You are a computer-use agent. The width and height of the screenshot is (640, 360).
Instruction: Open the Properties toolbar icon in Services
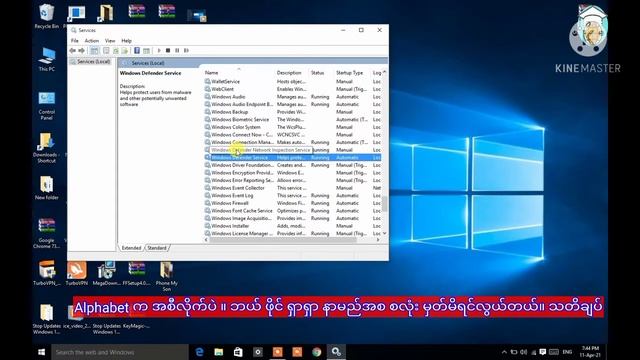click(x=106, y=51)
